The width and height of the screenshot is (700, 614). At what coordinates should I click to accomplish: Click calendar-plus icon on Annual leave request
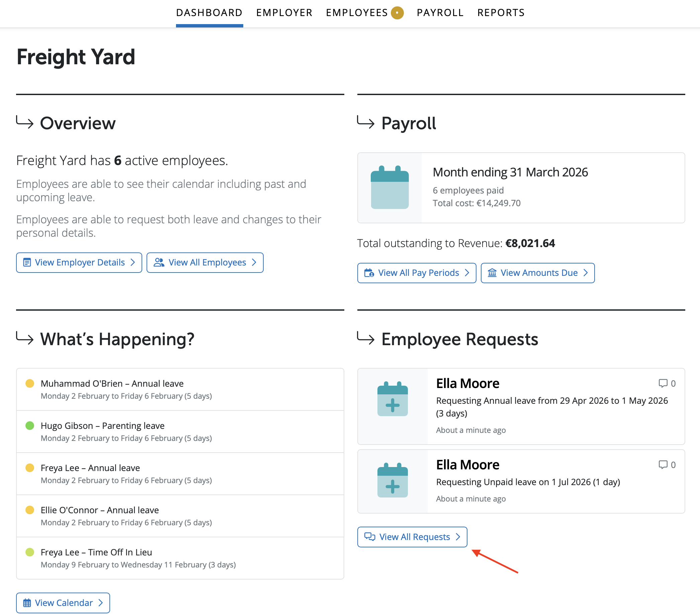pos(392,399)
